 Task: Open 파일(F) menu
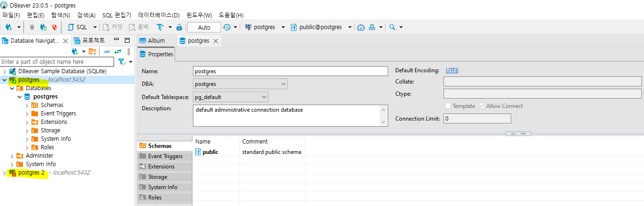point(11,15)
